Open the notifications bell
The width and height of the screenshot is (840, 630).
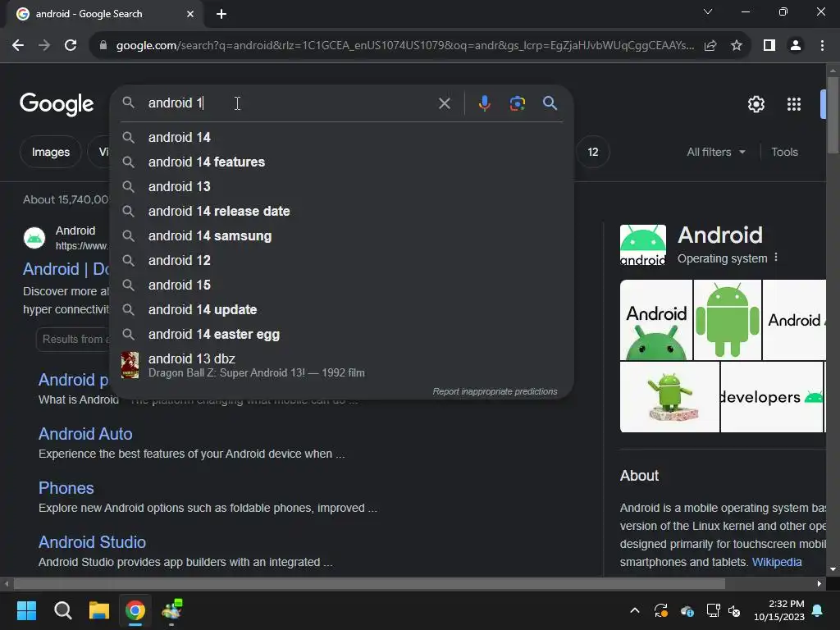click(818, 610)
